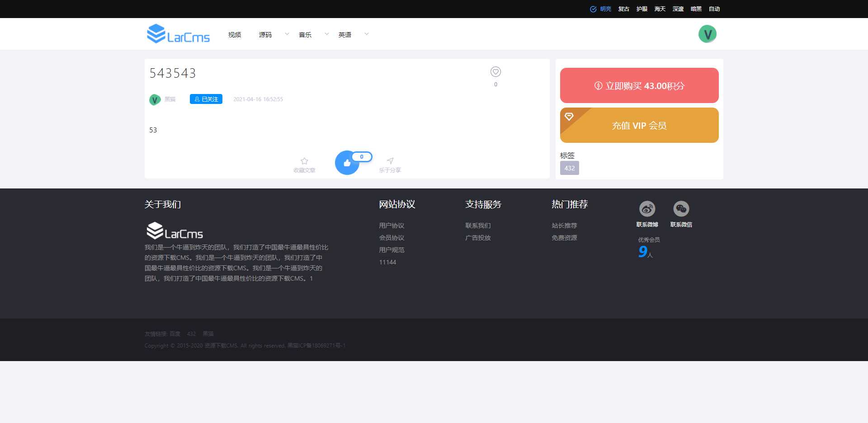Switch to the 复古 theme tab

pos(623,9)
